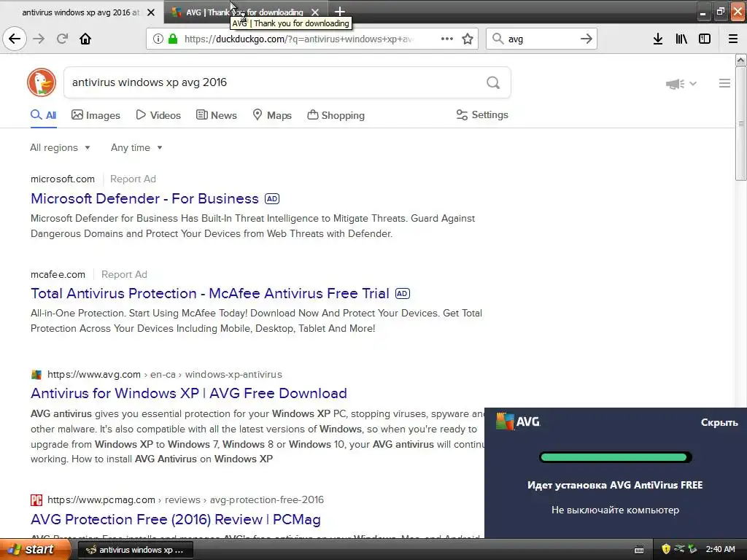747x560 pixels.
Task: Bookmark this page with the star icon
Action: click(x=468, y=39)
